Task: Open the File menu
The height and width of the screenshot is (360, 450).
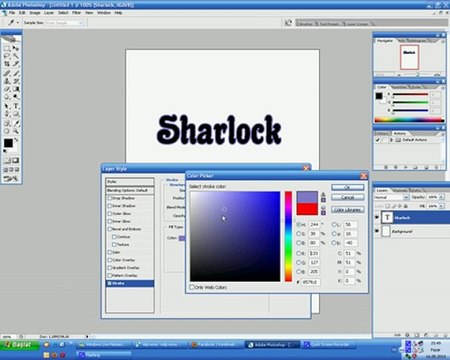Action: pyautogui.click(x=12, y=13)
